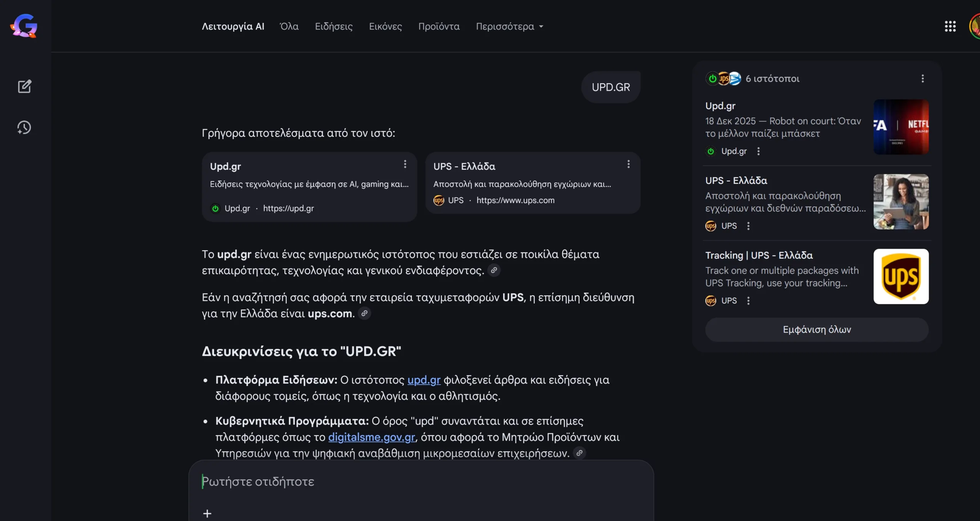Open the three-dot menu on the Tracking UPS result
This screenshot has height=521, width=980.
(749, 301)
